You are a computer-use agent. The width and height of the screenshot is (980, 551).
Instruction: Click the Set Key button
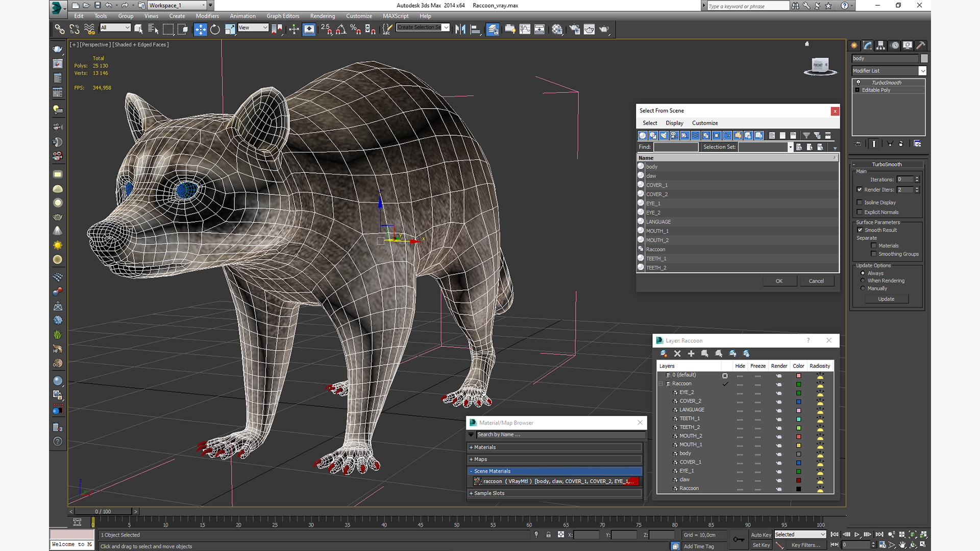pos(761,545)
